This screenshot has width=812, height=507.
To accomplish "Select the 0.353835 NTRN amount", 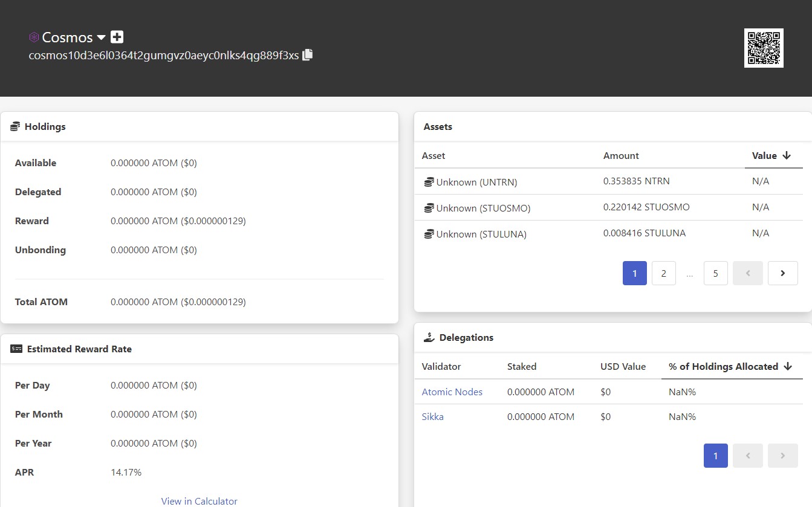I will click(x=637, y=181).
